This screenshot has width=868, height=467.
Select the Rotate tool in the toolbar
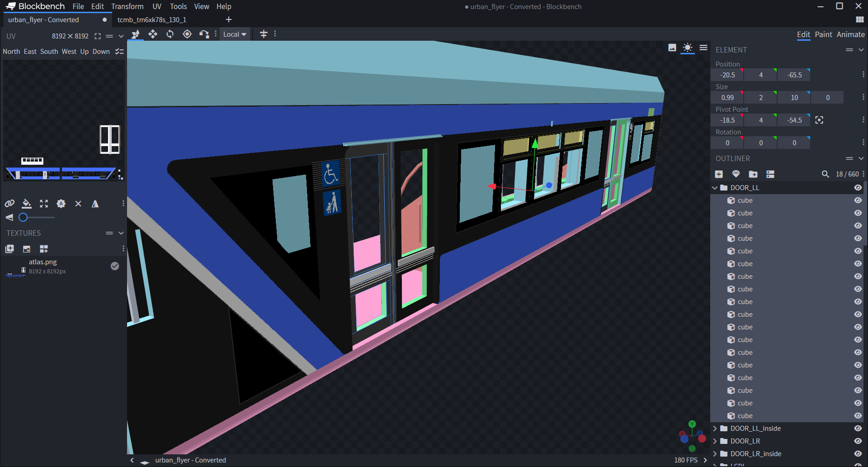[x=170, y=34]
